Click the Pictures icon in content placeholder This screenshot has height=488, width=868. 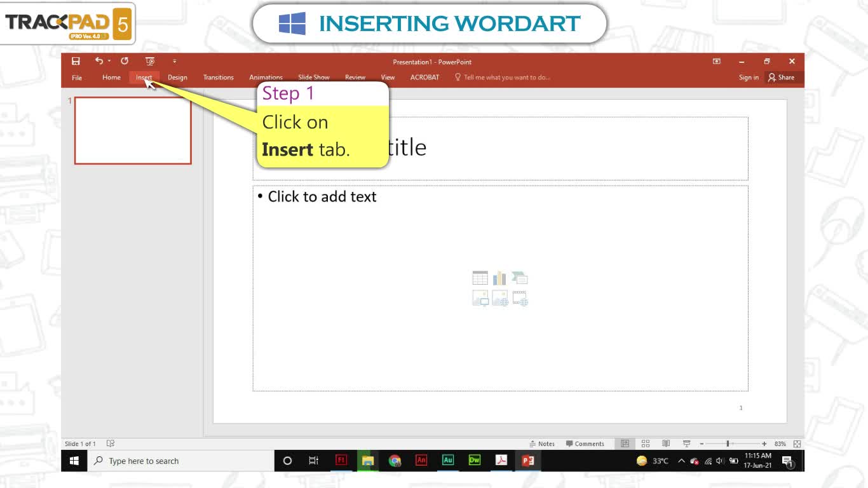coord(480,298)
